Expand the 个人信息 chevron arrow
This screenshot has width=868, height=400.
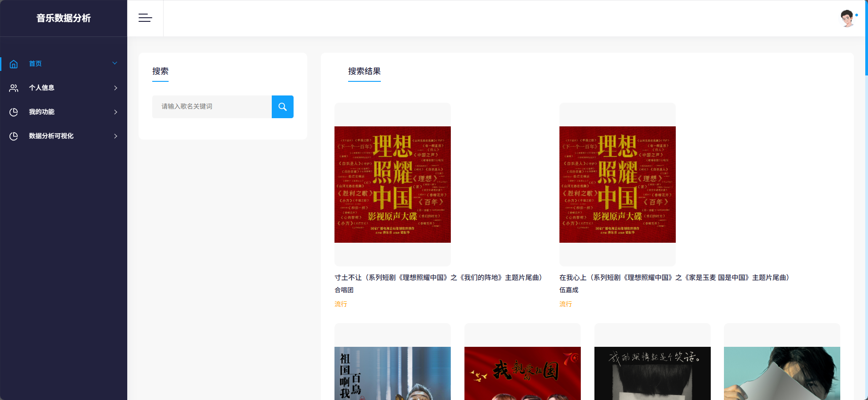(115, 88)
